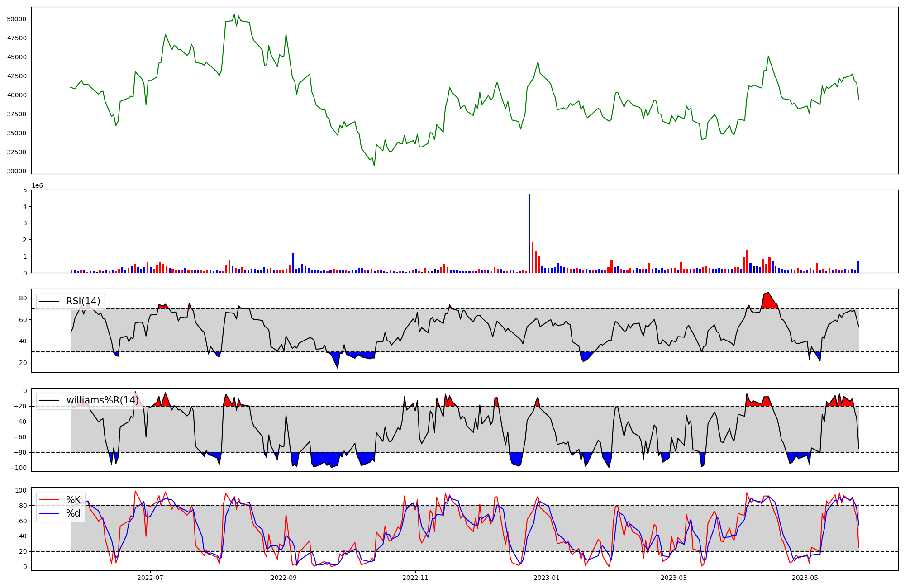The image size is (905, 588).
Task: Click the blue %d legend line sample
Action: click(50, 513)
